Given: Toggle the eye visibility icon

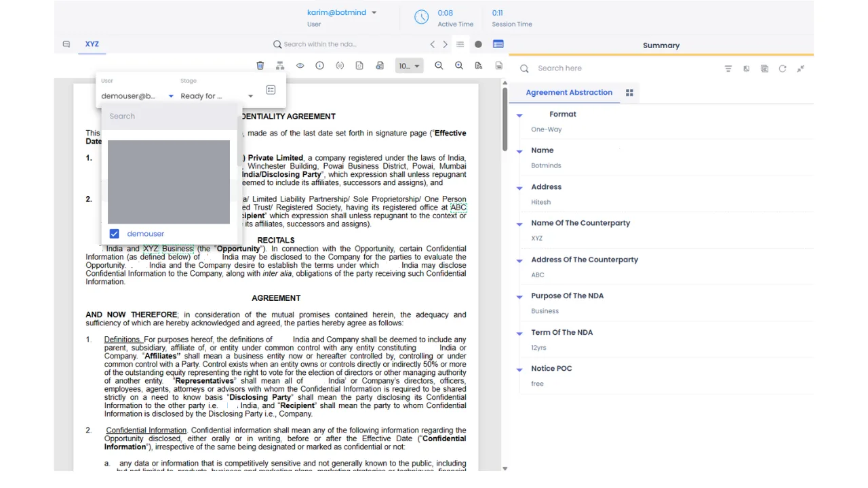Looking at the screenshot, I should [300, 66].
